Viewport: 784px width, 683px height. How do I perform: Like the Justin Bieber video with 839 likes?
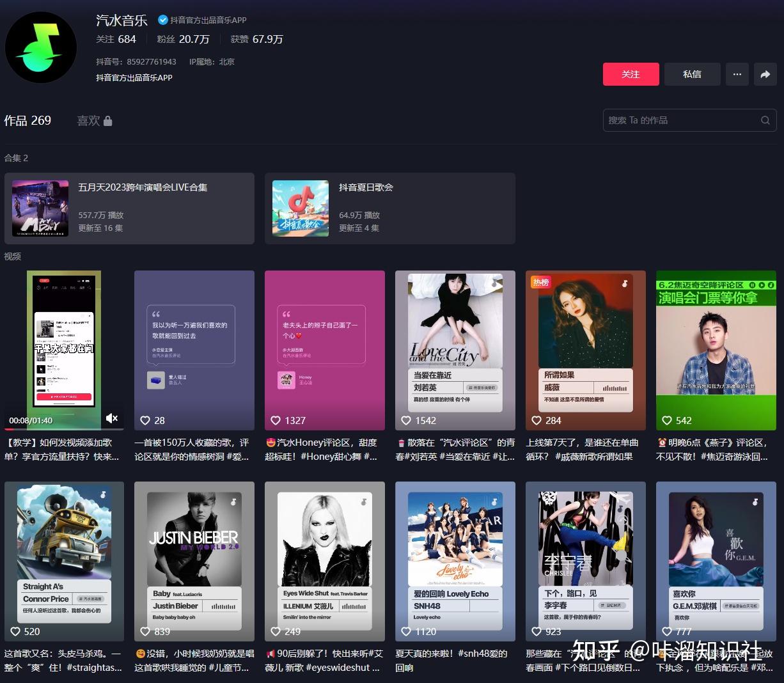(x=145, y=631)
